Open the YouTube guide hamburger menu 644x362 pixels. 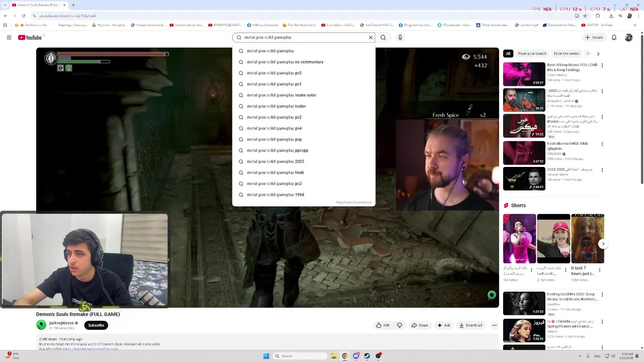click(x=9, y=37)
